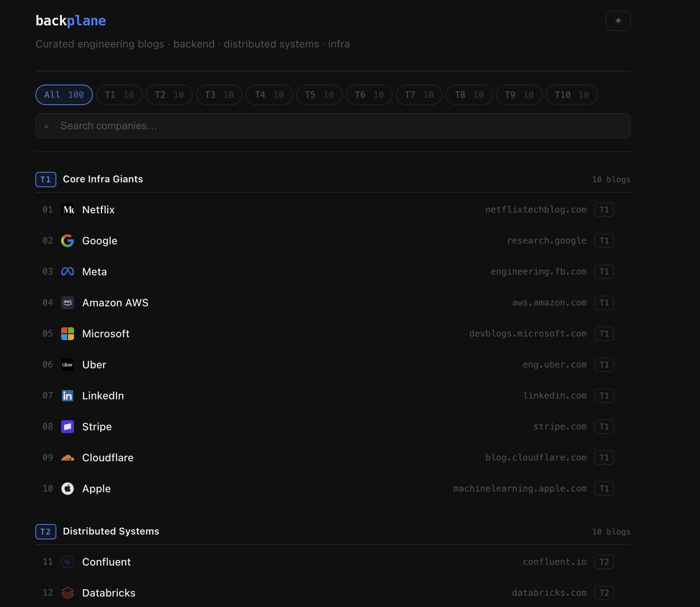The image size is (700, 607).
Task: Click the Uber logo icon
Action: pyautogui.click(x=68, y=365)
